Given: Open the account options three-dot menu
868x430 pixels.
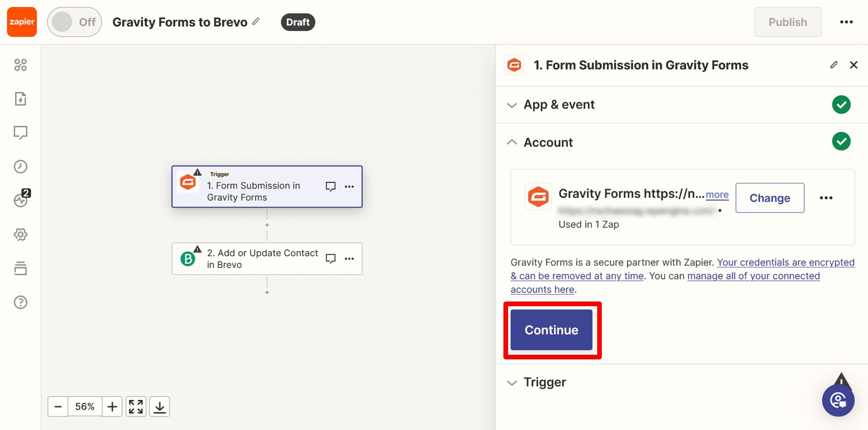Looking at the screenshot, I should point(826,198).
